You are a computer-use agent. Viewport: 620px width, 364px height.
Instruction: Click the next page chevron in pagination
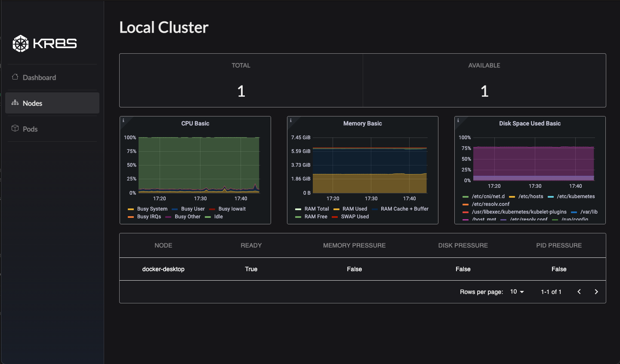coord(596,291)
